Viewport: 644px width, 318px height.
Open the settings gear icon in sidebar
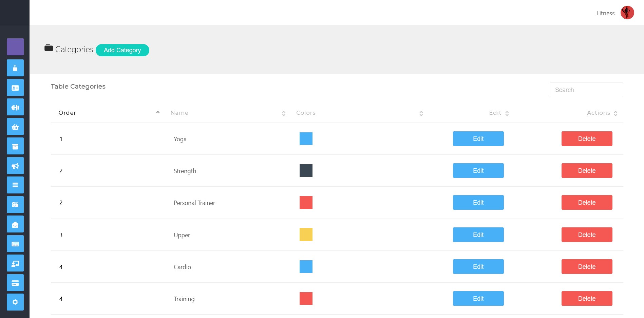click(x=15, y=302)
